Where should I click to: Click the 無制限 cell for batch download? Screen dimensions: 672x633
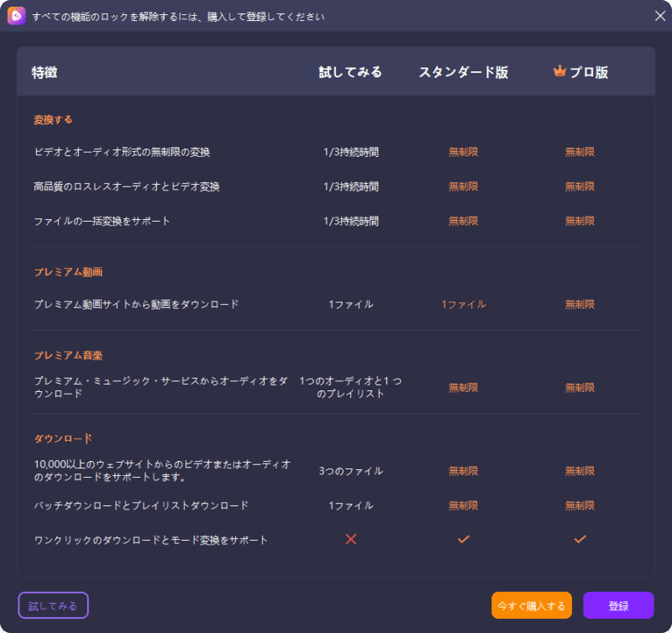point(463,505)
